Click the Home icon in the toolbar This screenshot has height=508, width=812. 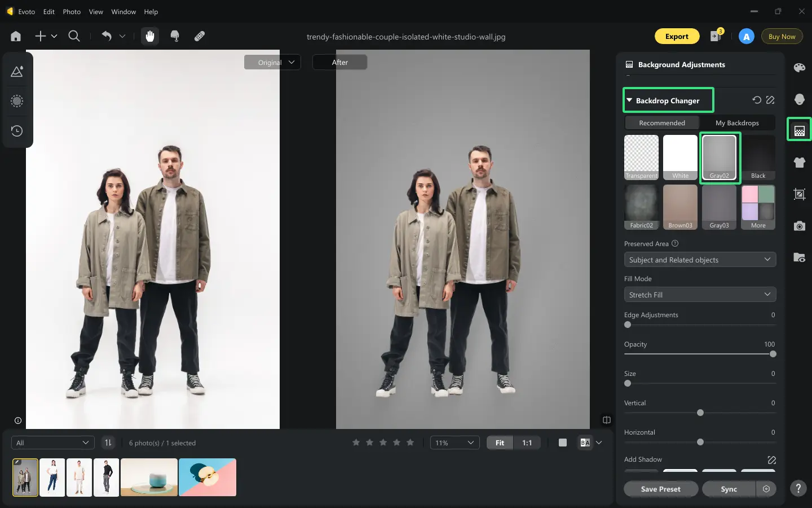[16, 36]
